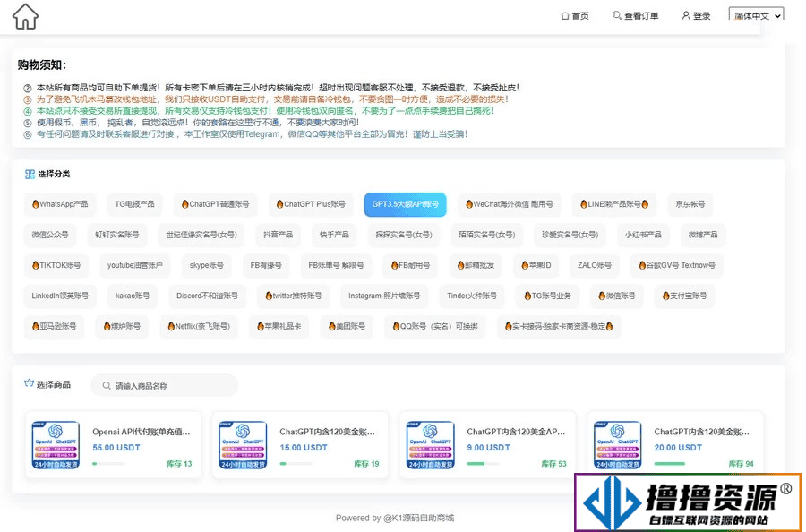
Task: Select the TG电报产品 category
Action: pyautogui.click(x=134, y=204)
